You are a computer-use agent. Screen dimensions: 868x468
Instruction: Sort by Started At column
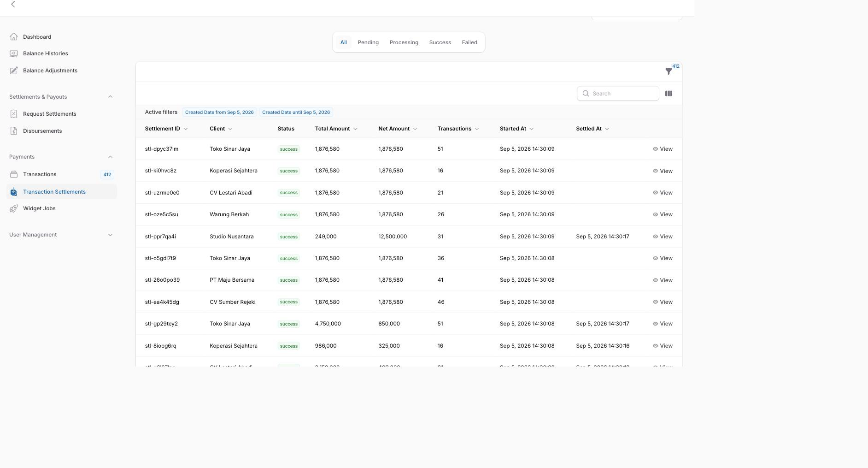point(517,129)
